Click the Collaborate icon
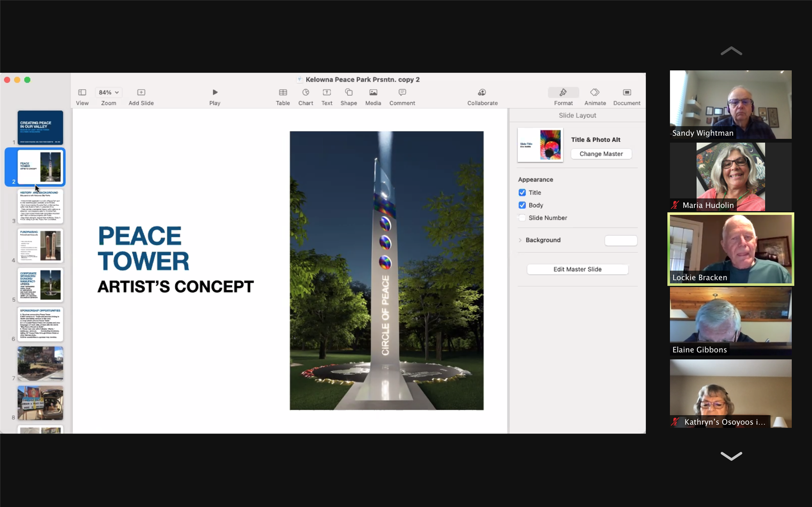812x507 pixels. [x=482, y=92]
